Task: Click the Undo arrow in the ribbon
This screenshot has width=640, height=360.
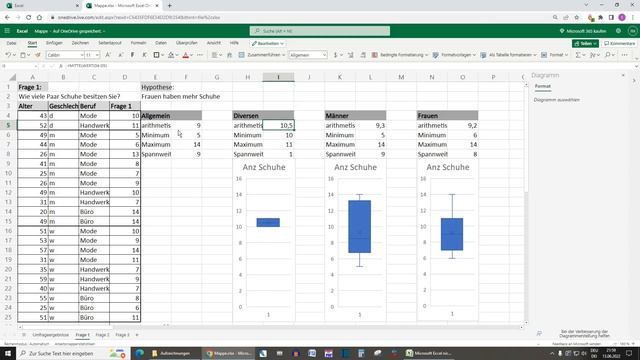Action: pyautogui.click(x=8, y=55)
